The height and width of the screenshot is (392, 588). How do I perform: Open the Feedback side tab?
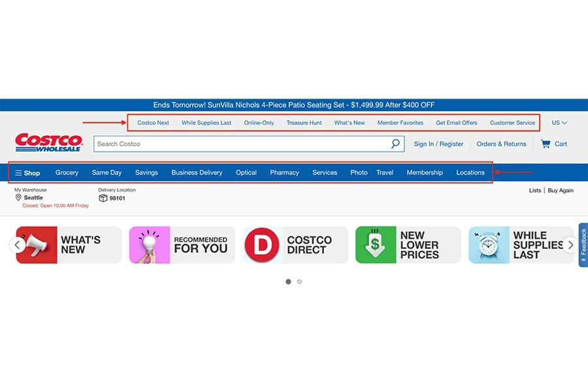(x=583, y=245)
